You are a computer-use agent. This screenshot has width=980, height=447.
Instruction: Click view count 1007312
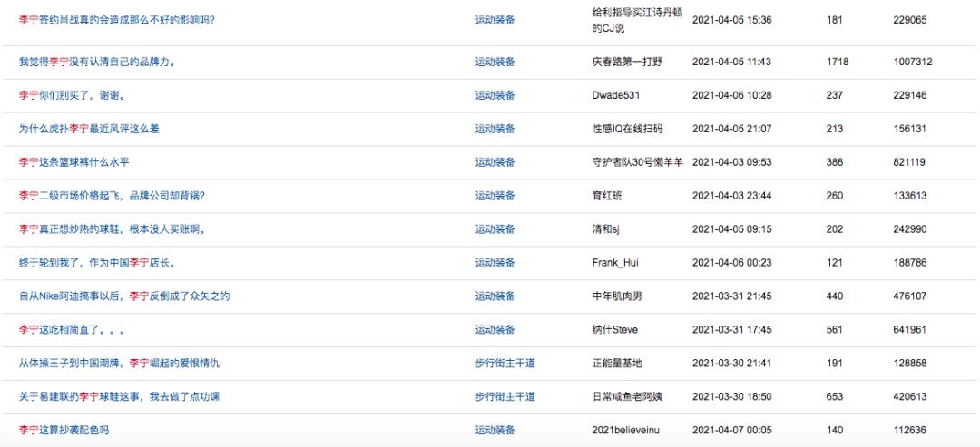pos(913,62)
